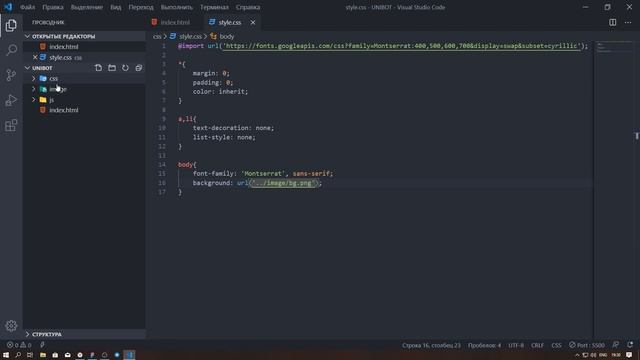Split the editor to the right

[x=613, y=22]
